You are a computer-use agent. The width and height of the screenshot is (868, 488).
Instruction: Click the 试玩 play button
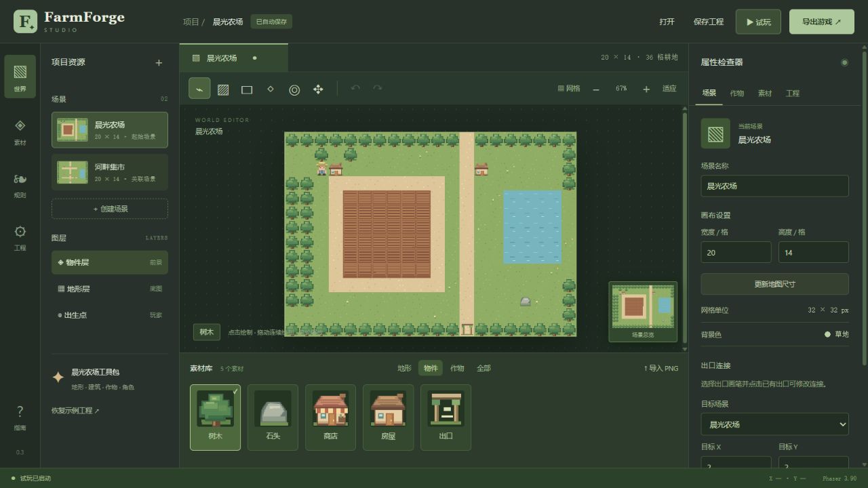pyautogui.click(x=758, y=22)
